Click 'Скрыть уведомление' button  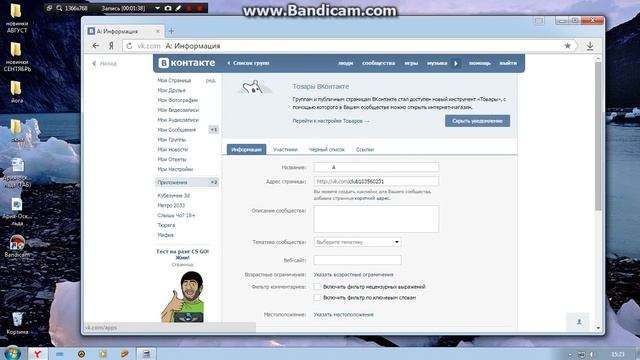coord(477,121)
